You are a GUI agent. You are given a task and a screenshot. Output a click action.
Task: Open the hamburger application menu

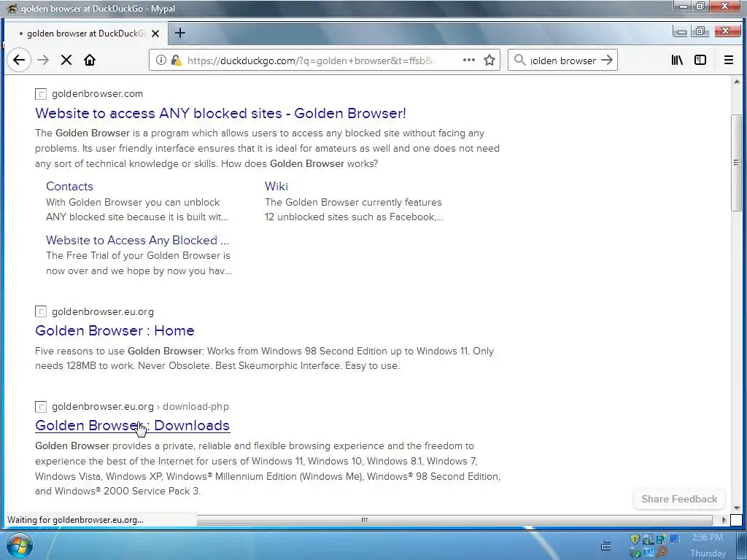click(x=729, y=60)
